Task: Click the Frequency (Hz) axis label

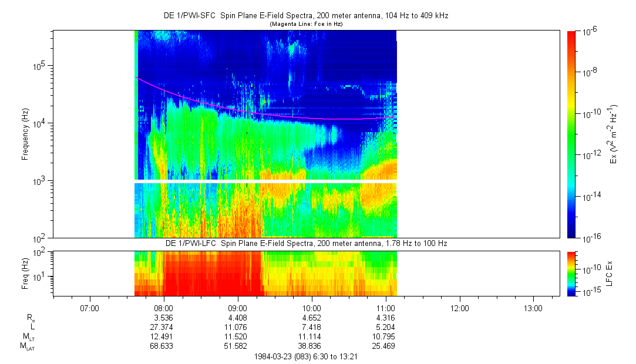Action: point(25,134)
